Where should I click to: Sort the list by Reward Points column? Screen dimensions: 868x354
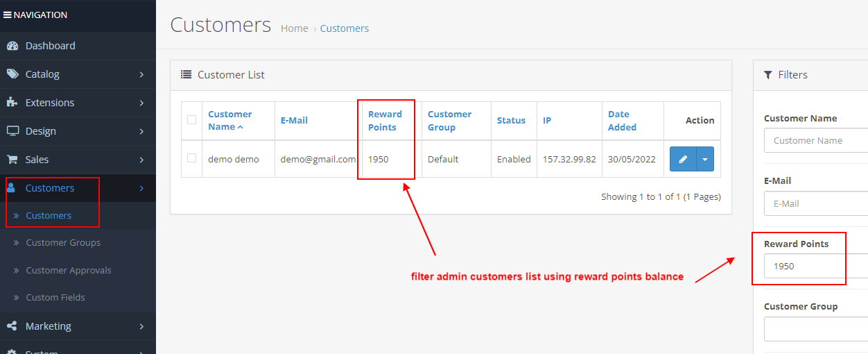[385, 121]
